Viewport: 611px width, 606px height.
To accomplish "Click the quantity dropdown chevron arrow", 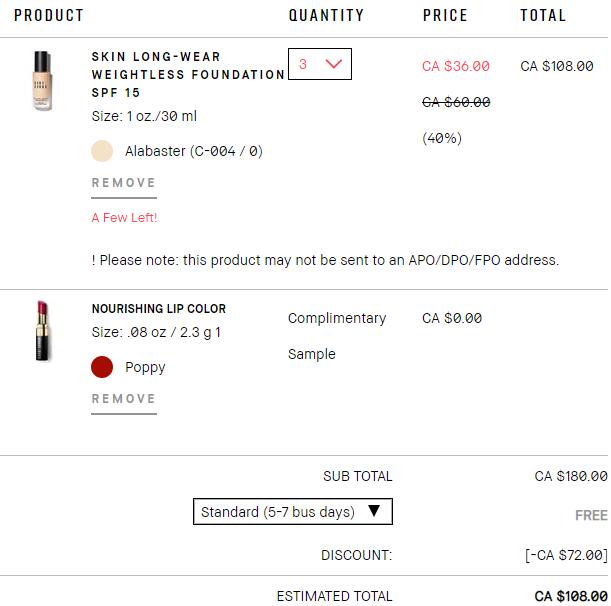I will pyautogui.click(x=334, y=64).
